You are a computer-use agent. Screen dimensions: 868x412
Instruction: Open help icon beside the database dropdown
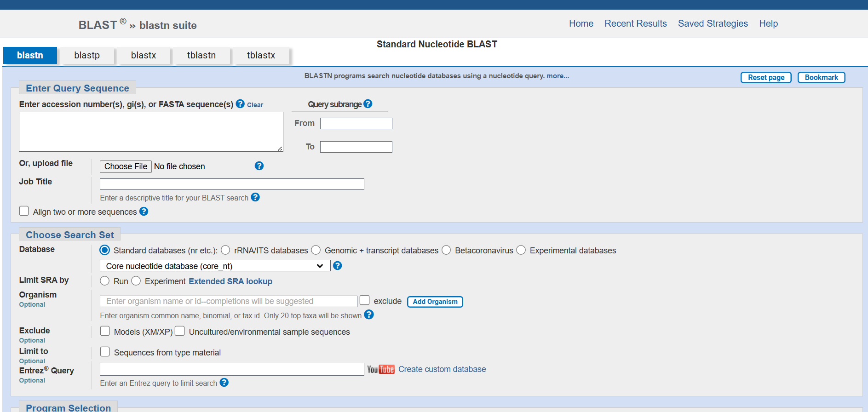click(x=337, y=266)
